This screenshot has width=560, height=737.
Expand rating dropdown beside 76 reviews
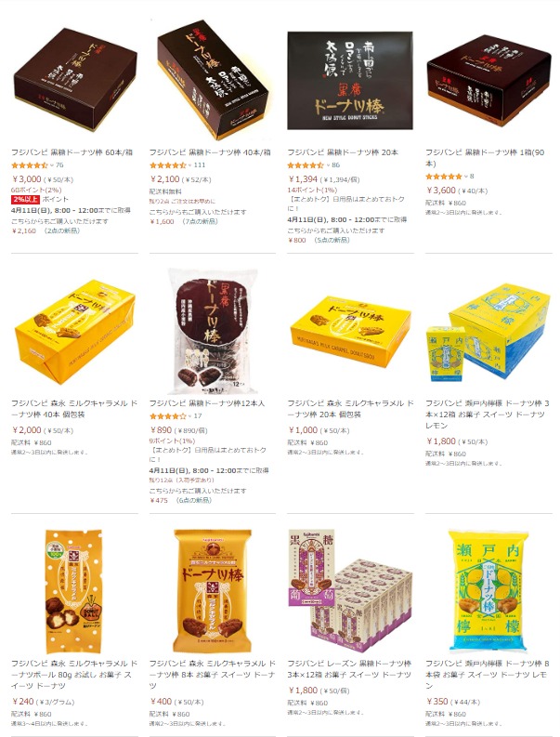pyautogui.click(x=53, y=165)
